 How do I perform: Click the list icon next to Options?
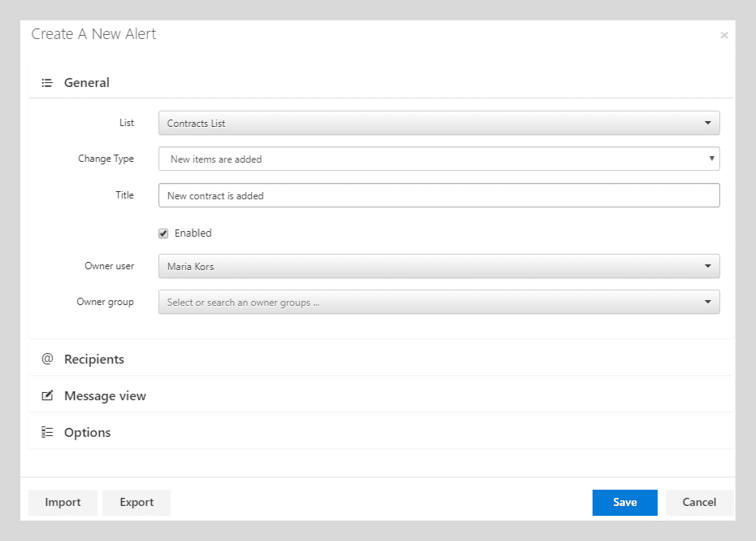[x=47, y=432]
